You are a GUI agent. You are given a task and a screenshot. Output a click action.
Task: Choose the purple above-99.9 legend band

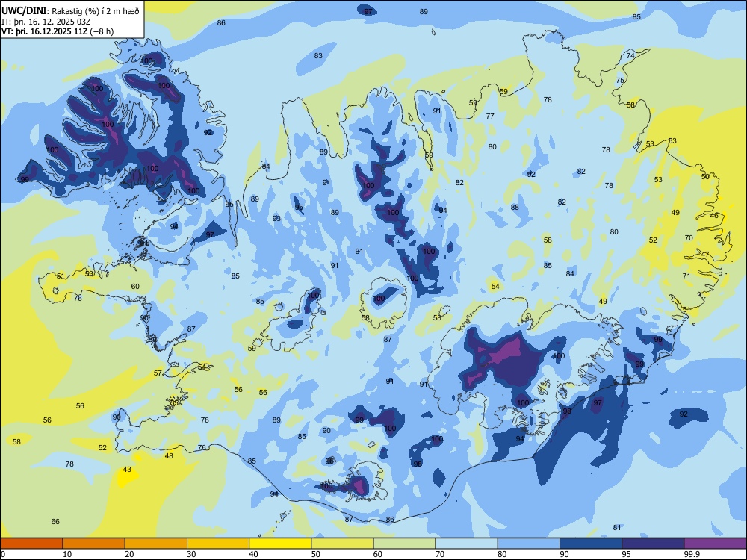coord(715,544)
